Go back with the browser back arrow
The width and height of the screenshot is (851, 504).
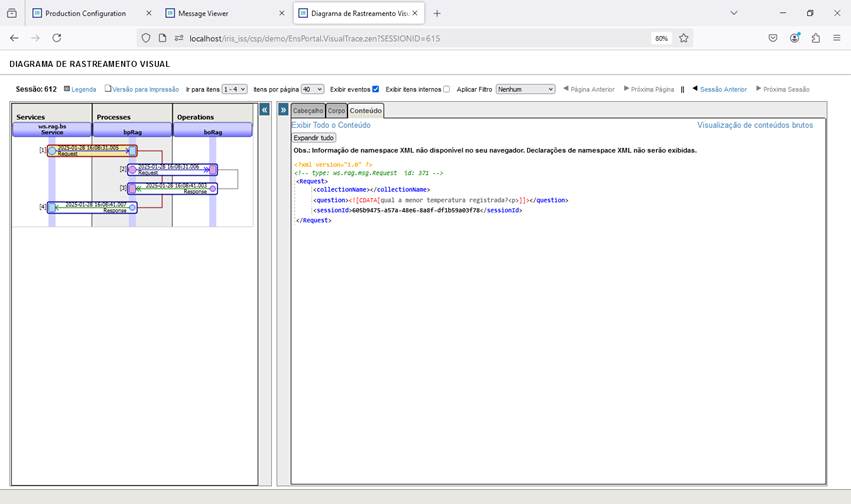click(14, 38)
